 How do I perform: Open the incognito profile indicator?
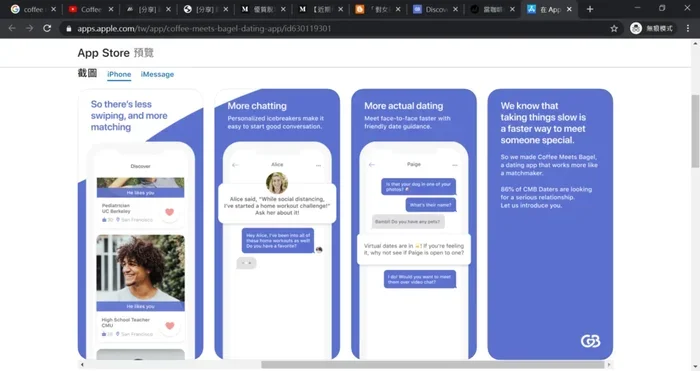coord(652,28)
